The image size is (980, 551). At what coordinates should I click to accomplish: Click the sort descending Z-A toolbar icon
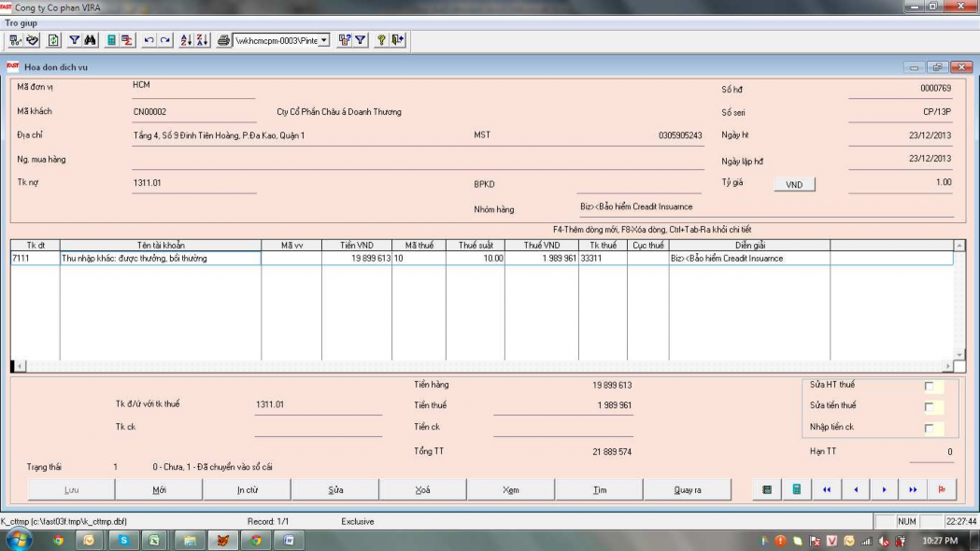click(x=201, y=40)
